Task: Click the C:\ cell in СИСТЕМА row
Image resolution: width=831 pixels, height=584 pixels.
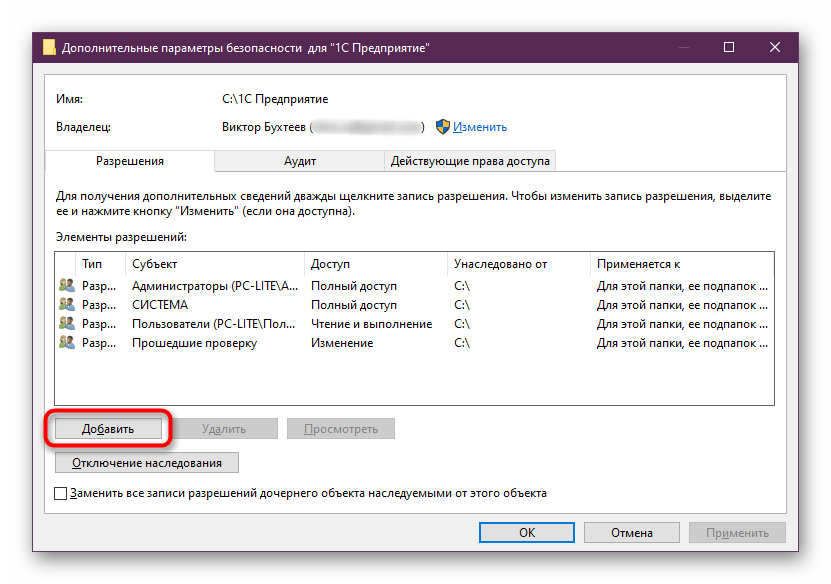Action: click(462, 305)
